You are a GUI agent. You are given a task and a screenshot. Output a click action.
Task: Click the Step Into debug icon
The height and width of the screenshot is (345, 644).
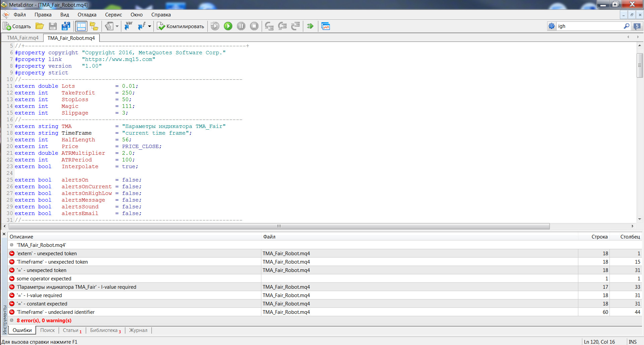(269, 26)
